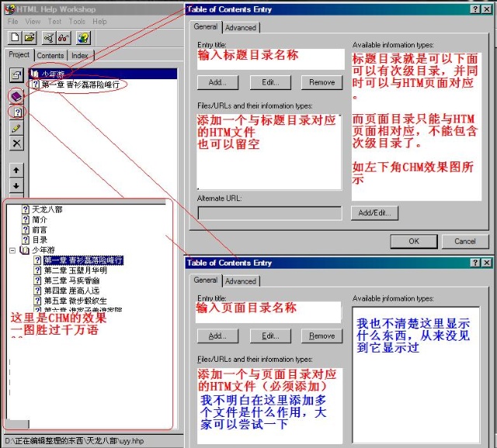The width and height of the screenshot is (497, 448).
Task: Edit selection using the pencil icon
Action: click(x=16, y=128)
